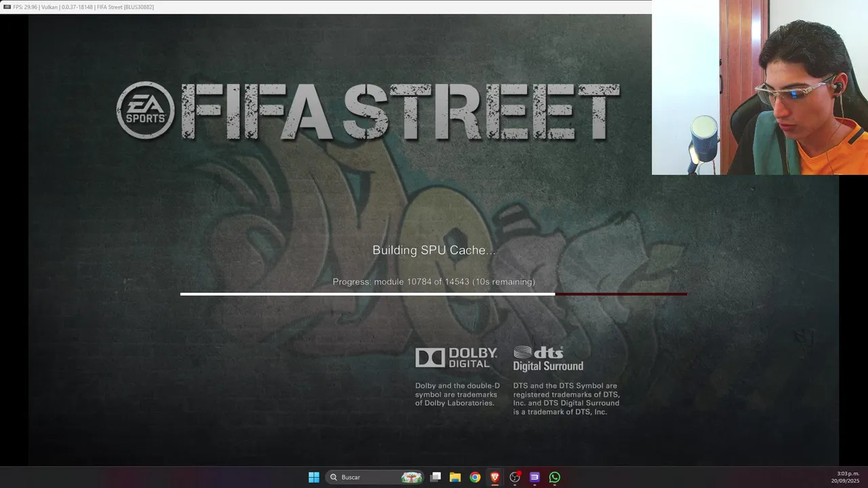This screenshot has height=488, width=868.
Task: Open WhatsApp from the taskbar
Action: click(x=555, y=477)
